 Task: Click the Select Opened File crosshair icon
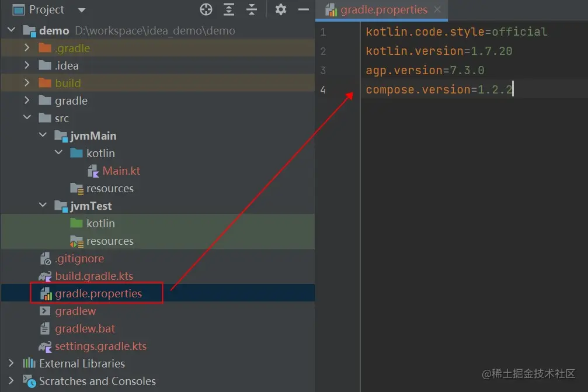[206, 9]
